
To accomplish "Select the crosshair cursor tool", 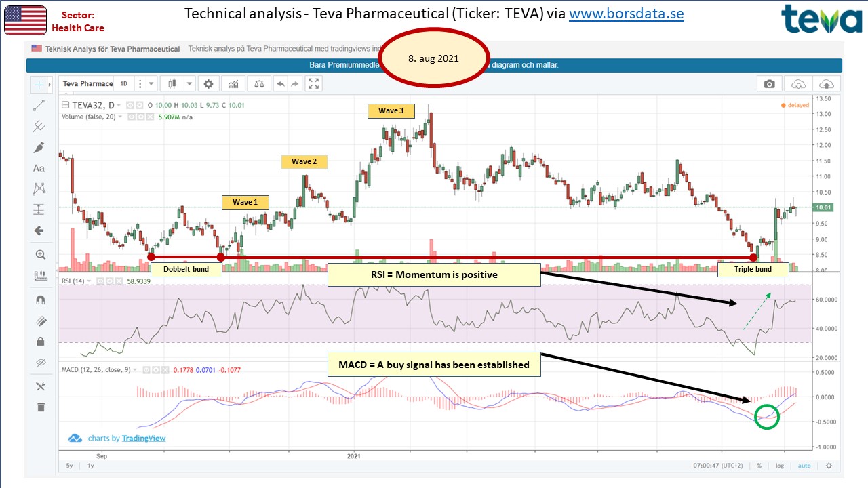I will point(39,85).
